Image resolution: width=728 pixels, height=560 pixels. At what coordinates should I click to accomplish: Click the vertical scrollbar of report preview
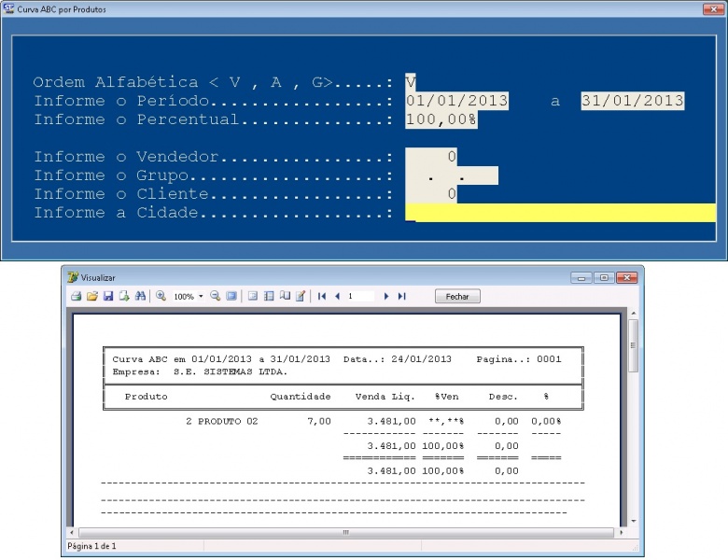(633, 420)
